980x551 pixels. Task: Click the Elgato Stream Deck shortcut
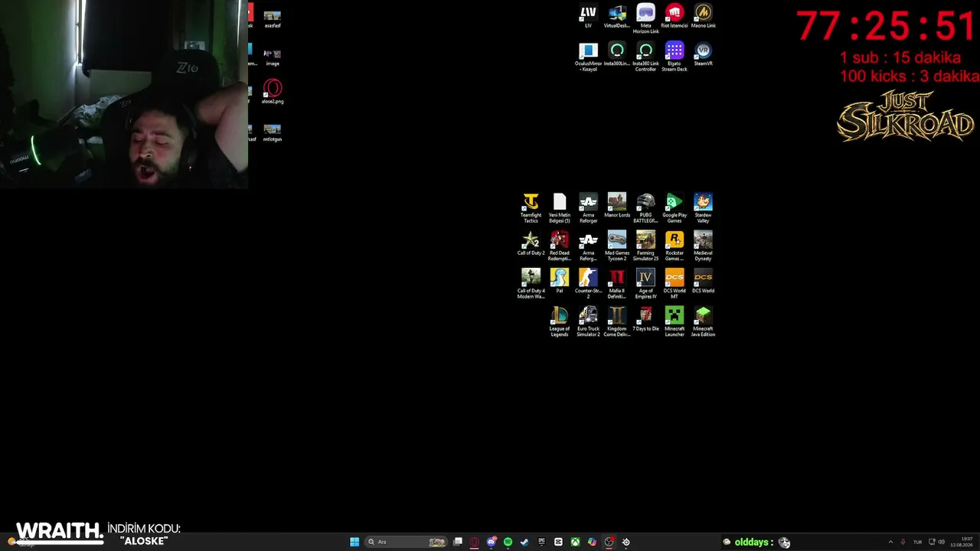coord(675,57)
